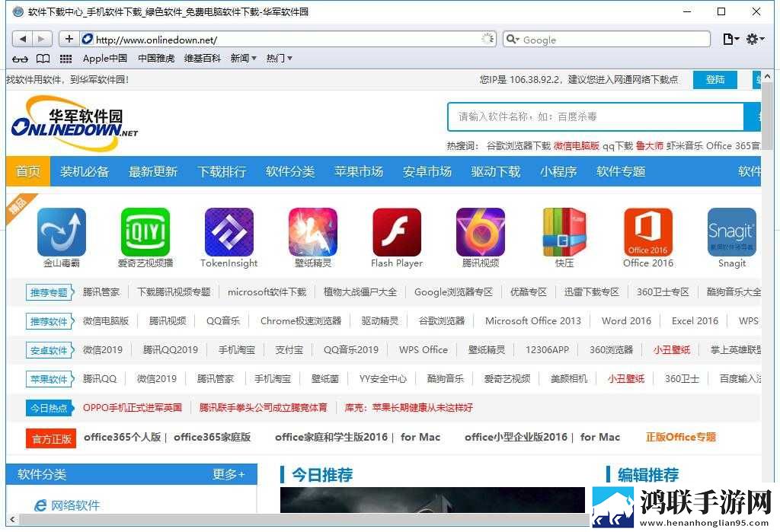Click the 推荐专题 category tag

(50, 292)
